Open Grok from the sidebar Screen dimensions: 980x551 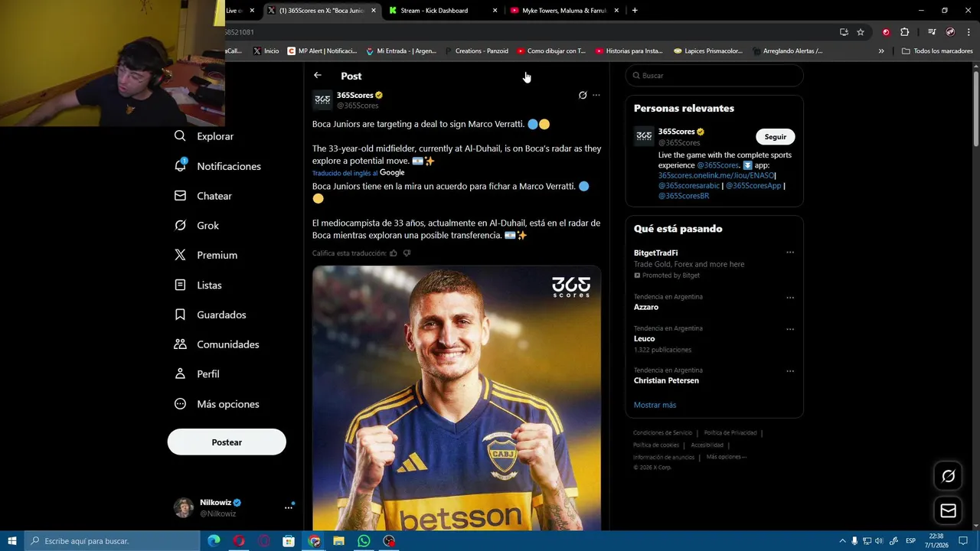tap(198, 226)
